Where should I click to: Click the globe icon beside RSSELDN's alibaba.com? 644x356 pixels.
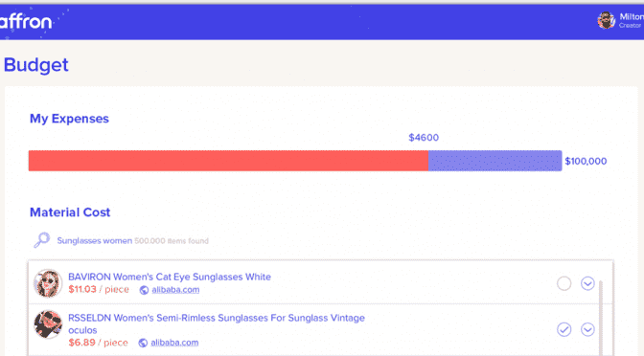pyautogui.click(x=143, y=343)
